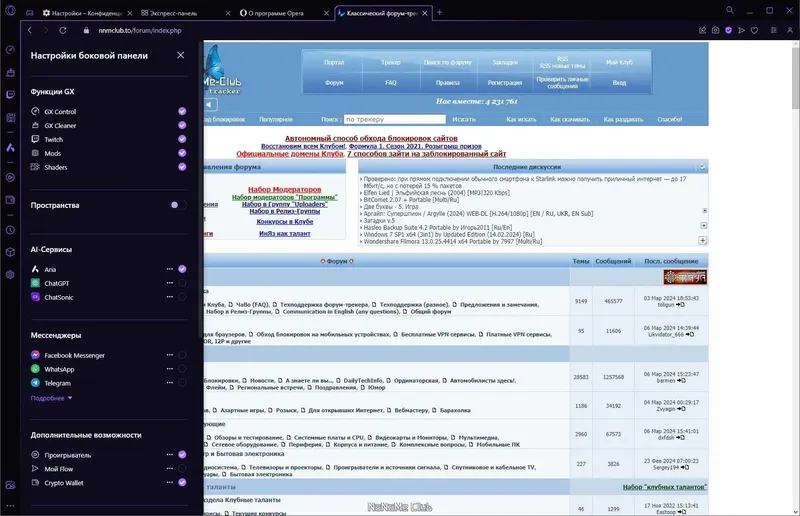The image size is (800, 516).
Task: Open the Player icon in the sidebar
Action: click(10, 178)
